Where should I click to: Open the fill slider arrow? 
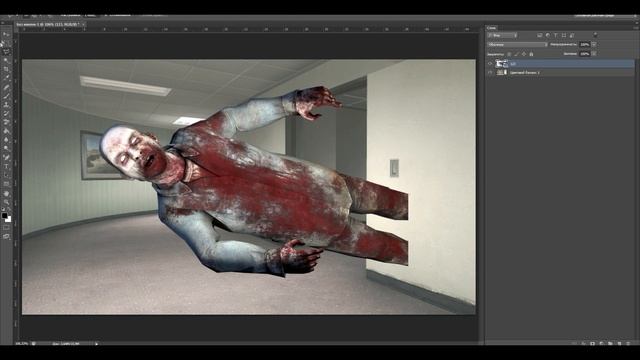[594, 54]
